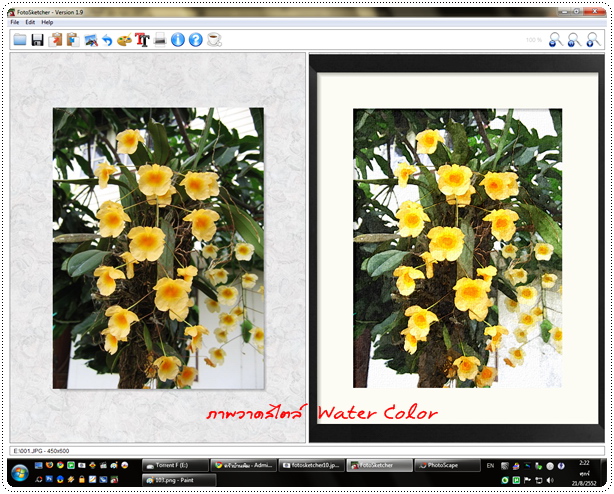Switch to the fotosketcher10.jp... taskbar window

pyautogui.click(x=312, y=465)
